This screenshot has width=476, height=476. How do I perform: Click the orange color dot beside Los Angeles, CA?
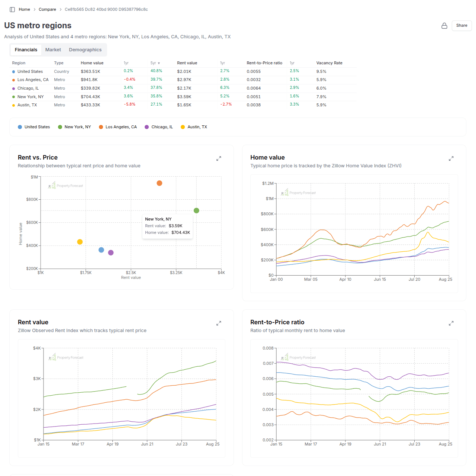point(13,80)
